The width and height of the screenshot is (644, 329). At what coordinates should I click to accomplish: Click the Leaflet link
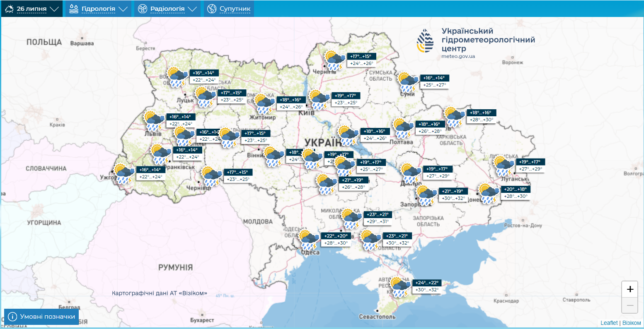pyautogui.click(x=609, y=322)
